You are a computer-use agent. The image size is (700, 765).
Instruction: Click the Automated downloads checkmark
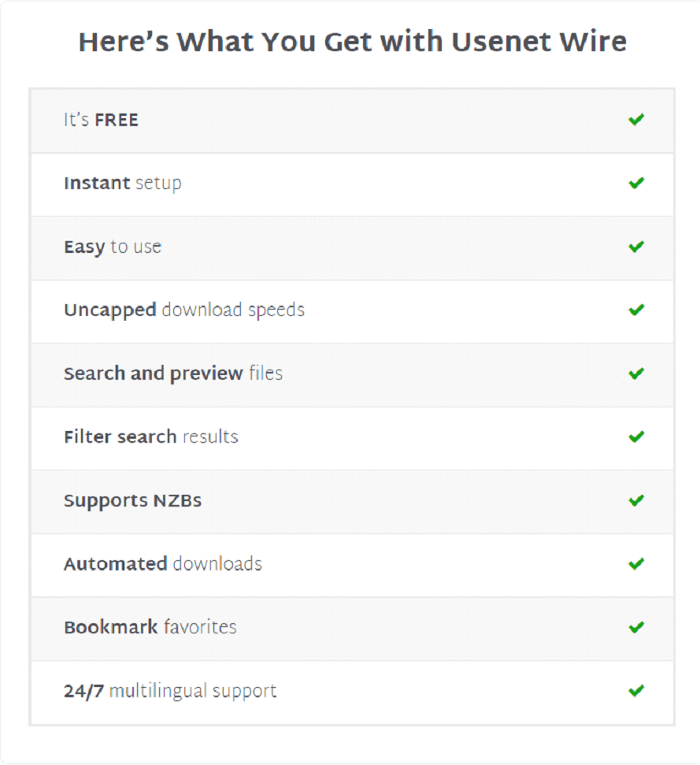636,563
